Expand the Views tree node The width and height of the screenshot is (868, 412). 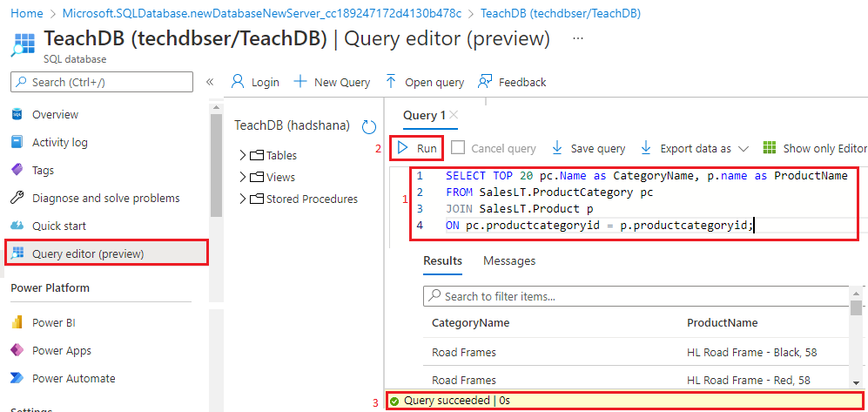pyautogui.click(x=242, y=177)
